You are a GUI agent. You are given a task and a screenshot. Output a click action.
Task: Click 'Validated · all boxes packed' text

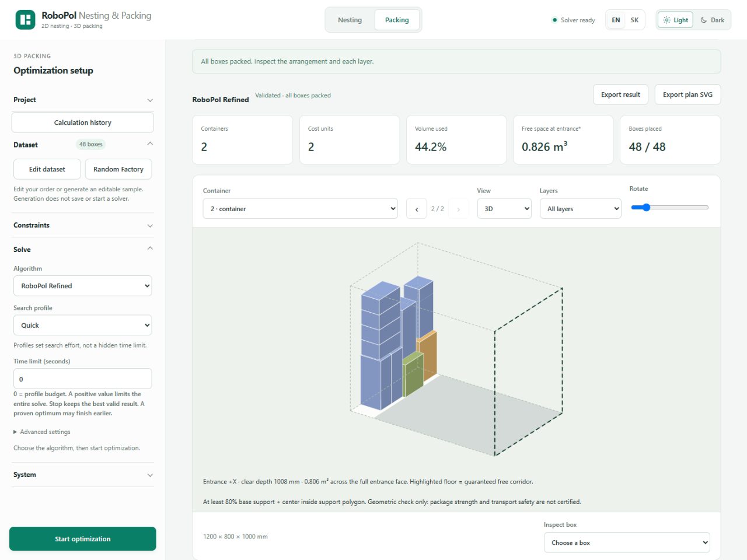293,96
